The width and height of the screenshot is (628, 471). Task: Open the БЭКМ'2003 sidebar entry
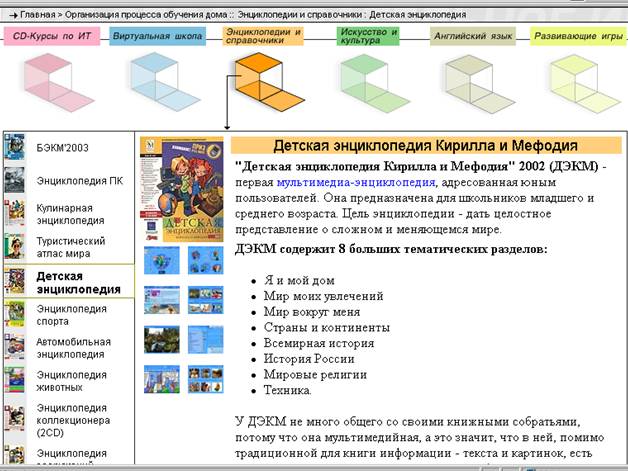pyautogui.click(x=62, y=148)
